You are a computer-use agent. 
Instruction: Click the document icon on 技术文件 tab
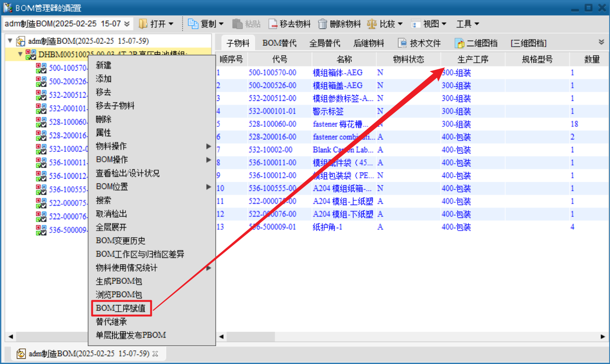coord(402,43)
